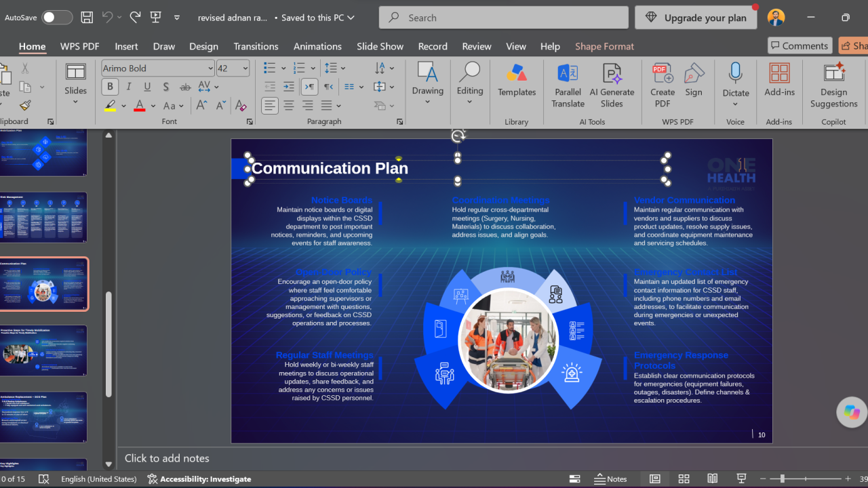Click the Redo arrow in title bar
The image size is (868, 488).
click(135, 18)
